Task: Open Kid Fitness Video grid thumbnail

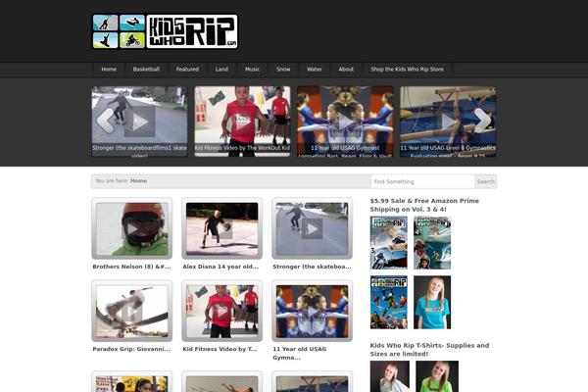Action: tap(222, 311)
